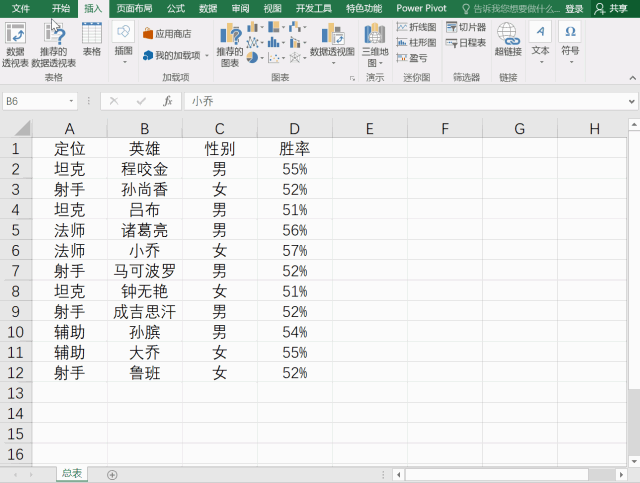
Task: Insert a 折线图 sparkline
Action: 416,27
